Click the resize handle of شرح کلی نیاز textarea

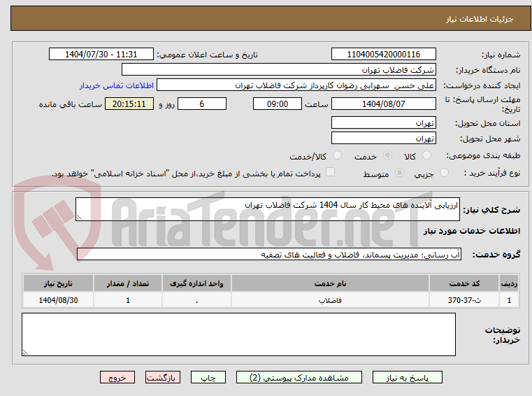click(x=79, y=218)
